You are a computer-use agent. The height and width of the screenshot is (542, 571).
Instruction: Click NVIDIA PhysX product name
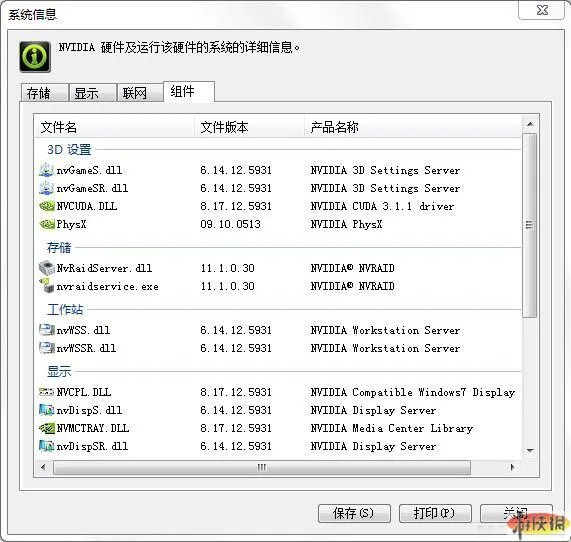pyautogui.click(x=346, y=224)
